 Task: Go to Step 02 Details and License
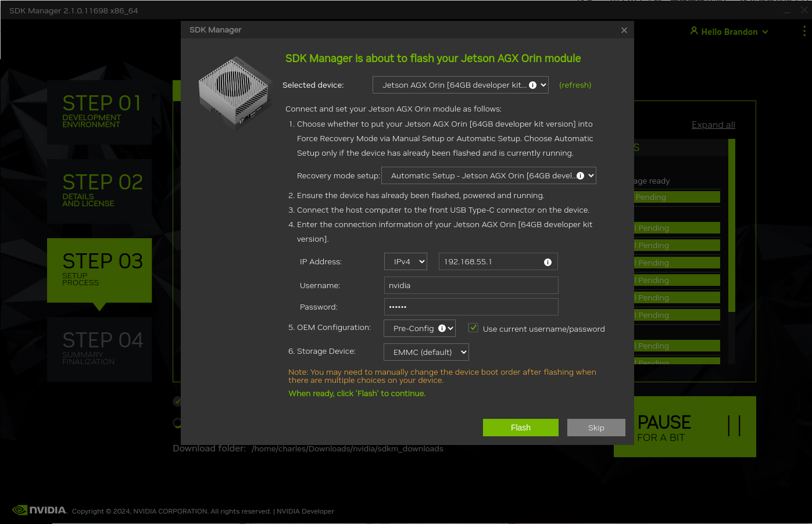click(x=99, y=191)
